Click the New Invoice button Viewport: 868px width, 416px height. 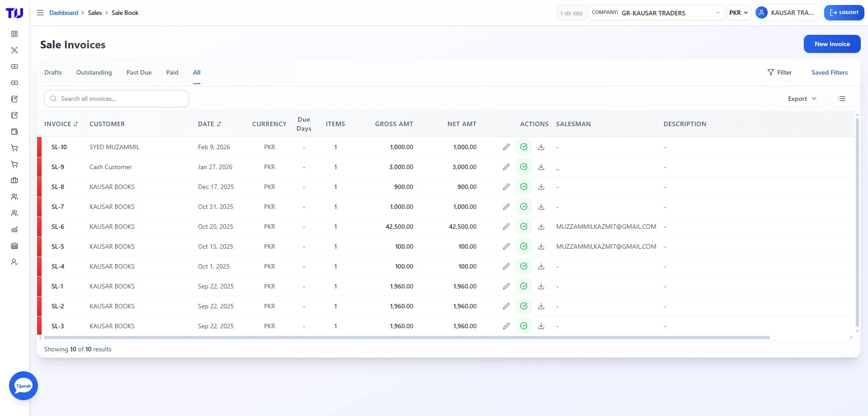832,44
